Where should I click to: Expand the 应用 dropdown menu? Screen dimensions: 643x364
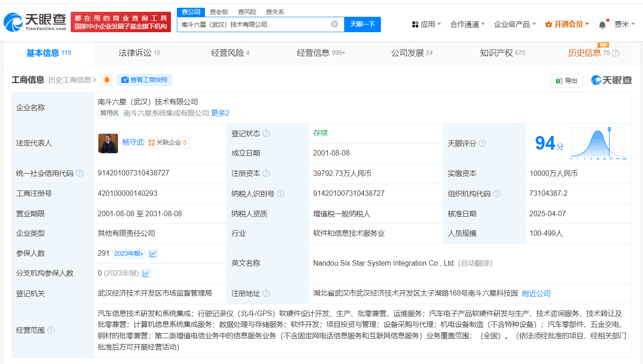tap(426, 24)
